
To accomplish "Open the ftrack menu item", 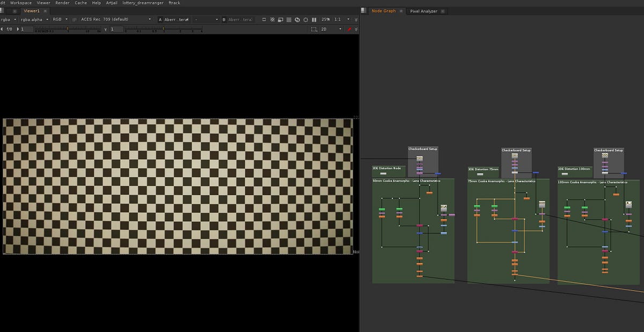I will (x=174, y=3).
